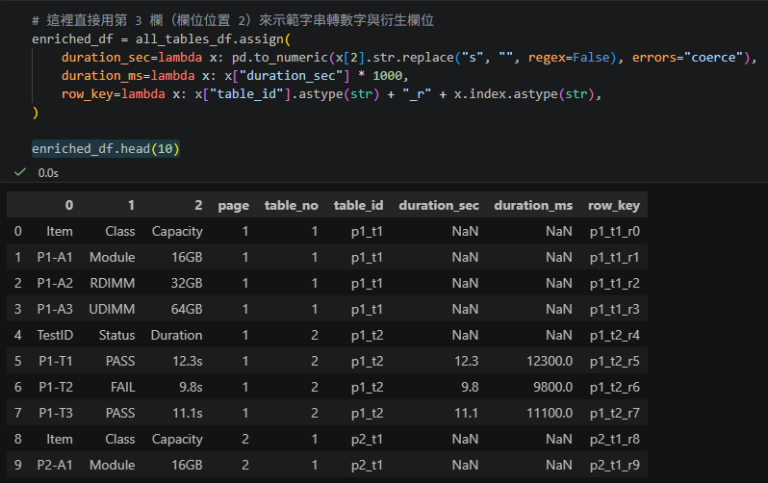Click the P1-T3 cell
Viewport: 768px width, 483px height.
pyautogui.click(x=56, y=413)
